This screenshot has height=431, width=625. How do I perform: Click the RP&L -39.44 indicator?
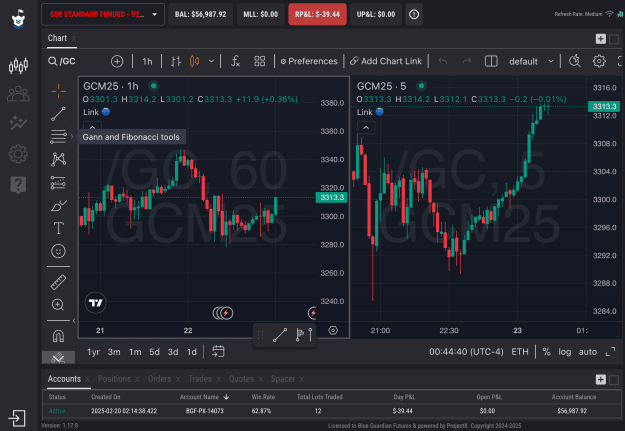click(x=317, y=14)
